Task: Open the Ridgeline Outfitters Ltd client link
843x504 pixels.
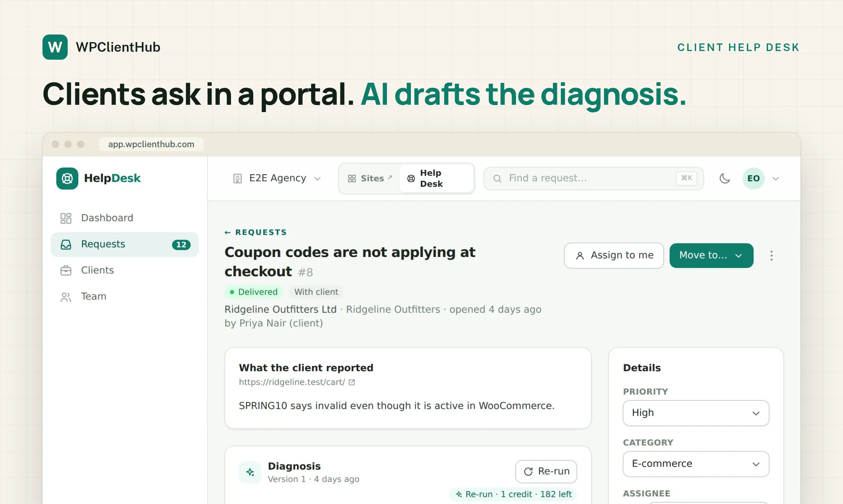Action: (281, 309)
